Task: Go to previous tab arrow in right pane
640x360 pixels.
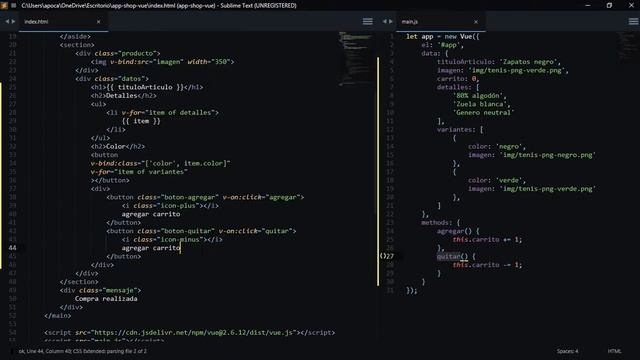Action: coord(384,22)
